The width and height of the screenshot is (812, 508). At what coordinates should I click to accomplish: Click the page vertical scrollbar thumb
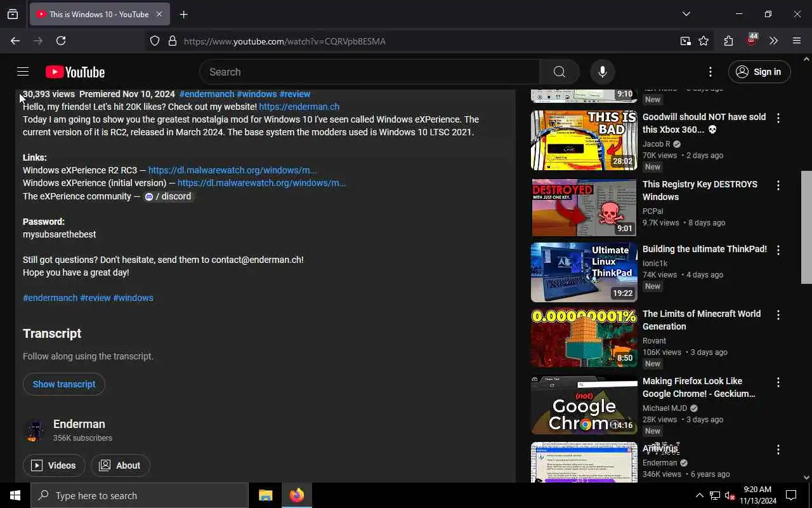pyautogui.click(x=806, y=227)
